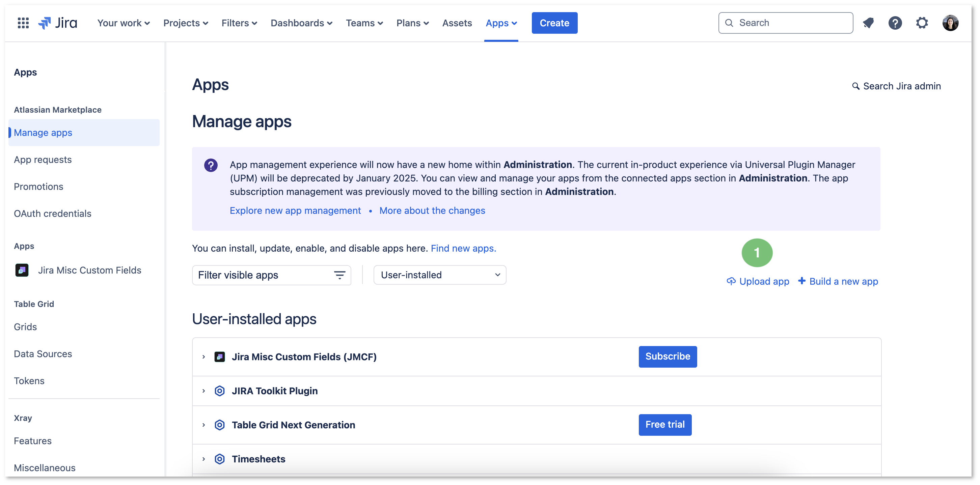Screen dimensions: 980x485
Task: Open the Dashboards menu
Action: click(x=301, y=23)
